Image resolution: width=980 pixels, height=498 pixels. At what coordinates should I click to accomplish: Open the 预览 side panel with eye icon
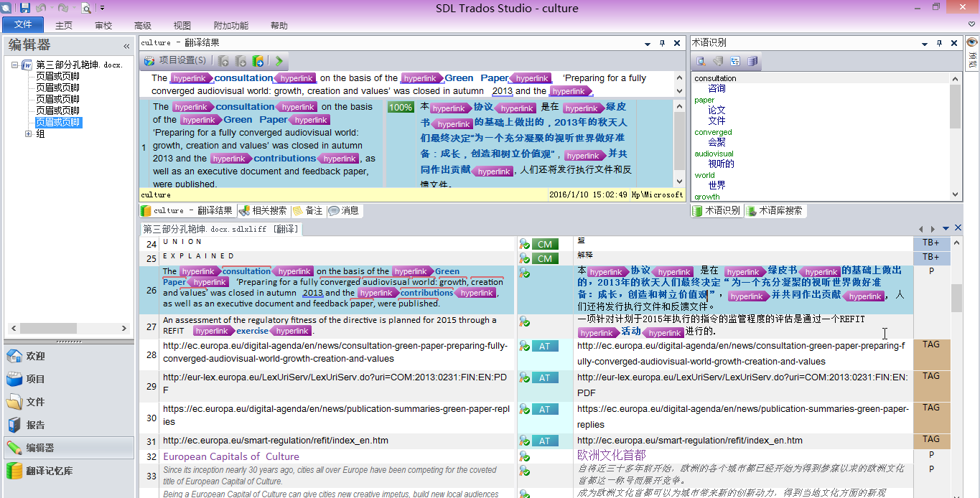[x=972, y=52]
